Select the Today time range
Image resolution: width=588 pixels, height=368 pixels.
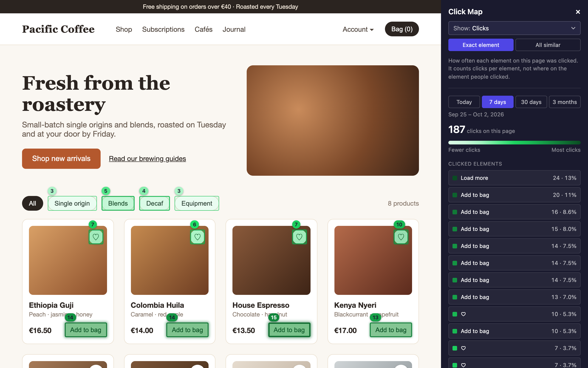(464, 102)
